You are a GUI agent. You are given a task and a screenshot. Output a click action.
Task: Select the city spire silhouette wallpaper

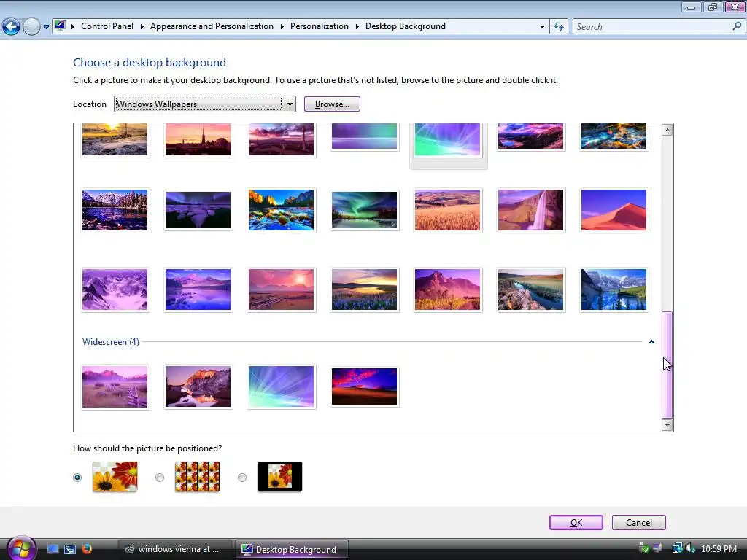click(198, 139)
